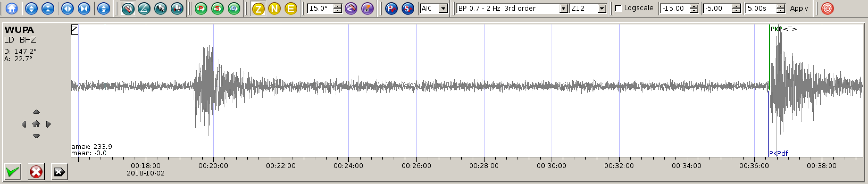Click the purple show-stations-without-picks icon
This screenshot has width=868, height=184.
click(x=368, y=9)
